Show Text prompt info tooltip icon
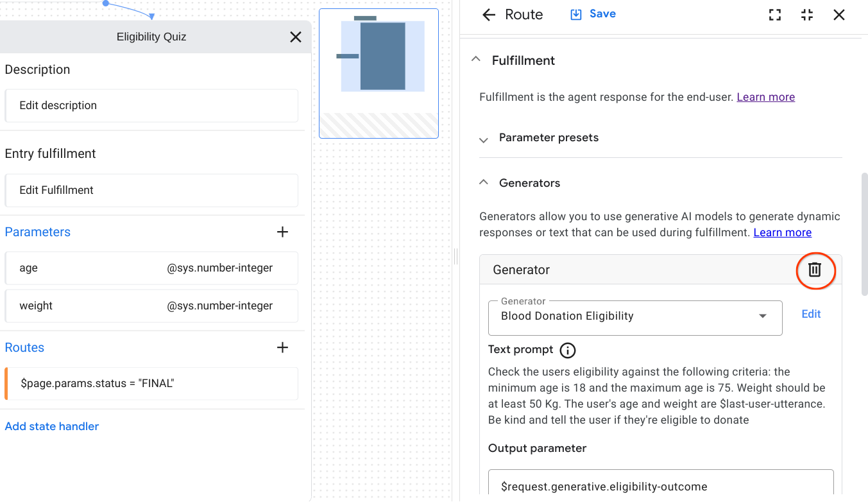Viewport: 868px width, 502px height. click(x=568, y=351)
